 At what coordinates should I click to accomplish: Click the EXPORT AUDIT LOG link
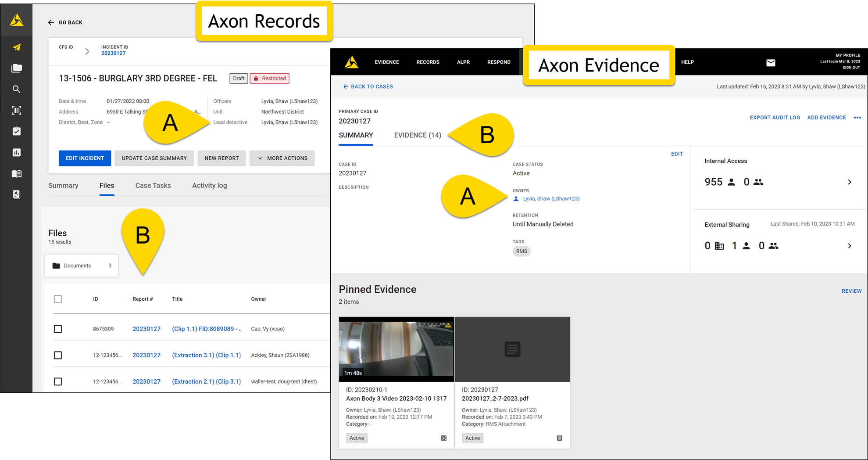tap(775, 117)
